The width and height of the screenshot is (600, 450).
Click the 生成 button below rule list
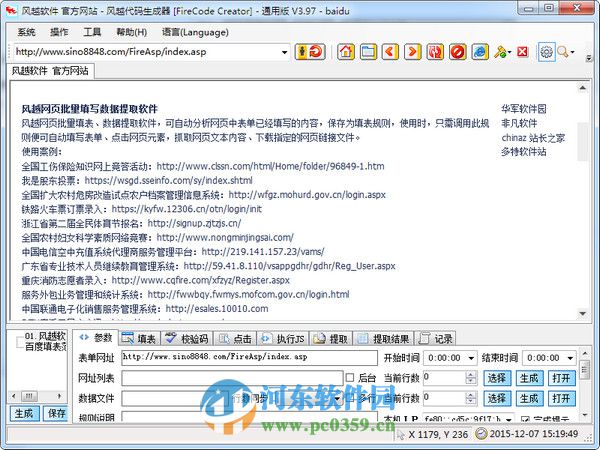[24, 413]
